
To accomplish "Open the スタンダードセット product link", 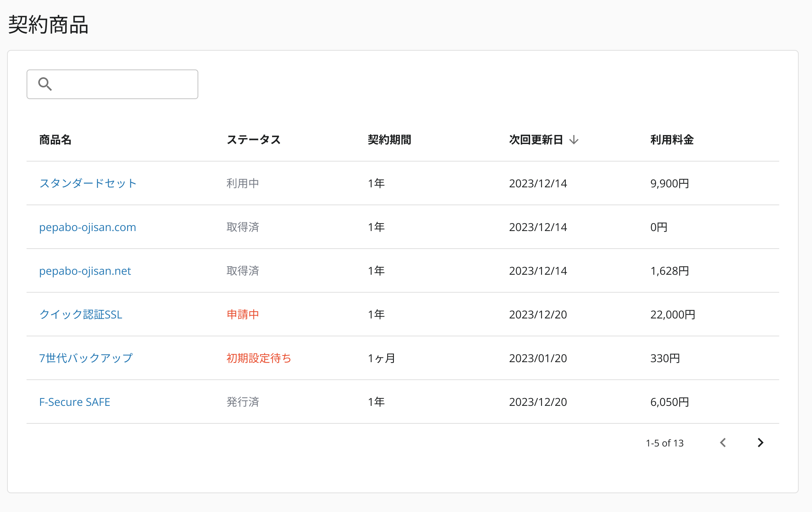I will [88, 183].
